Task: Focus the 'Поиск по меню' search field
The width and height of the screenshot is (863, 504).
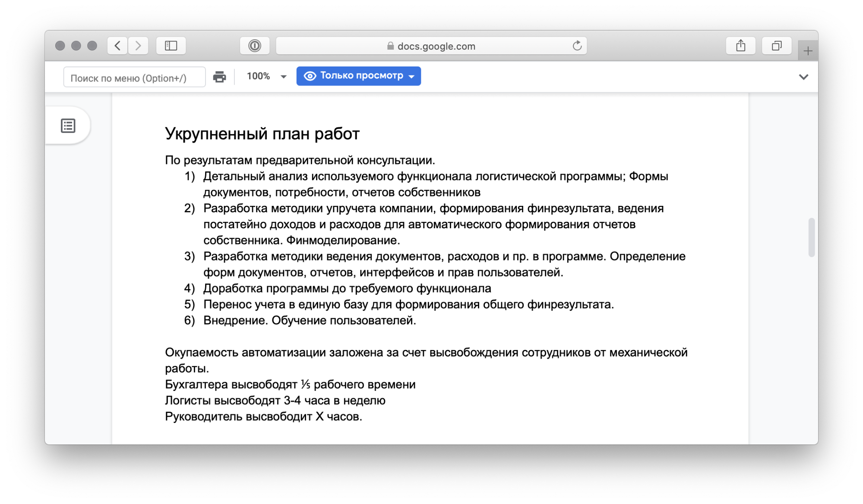Action: 134,77
